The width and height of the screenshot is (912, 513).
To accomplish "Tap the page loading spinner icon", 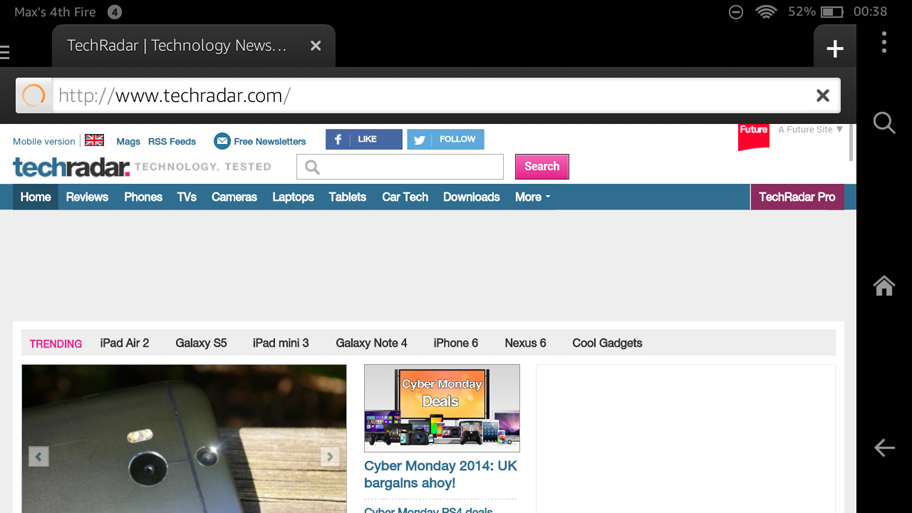I will click(34, 95).
